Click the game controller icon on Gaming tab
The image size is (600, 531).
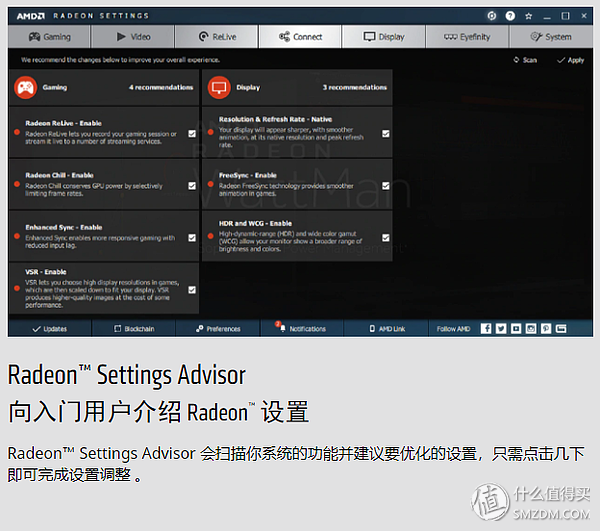pyautogui.click(x=34, y=37)
